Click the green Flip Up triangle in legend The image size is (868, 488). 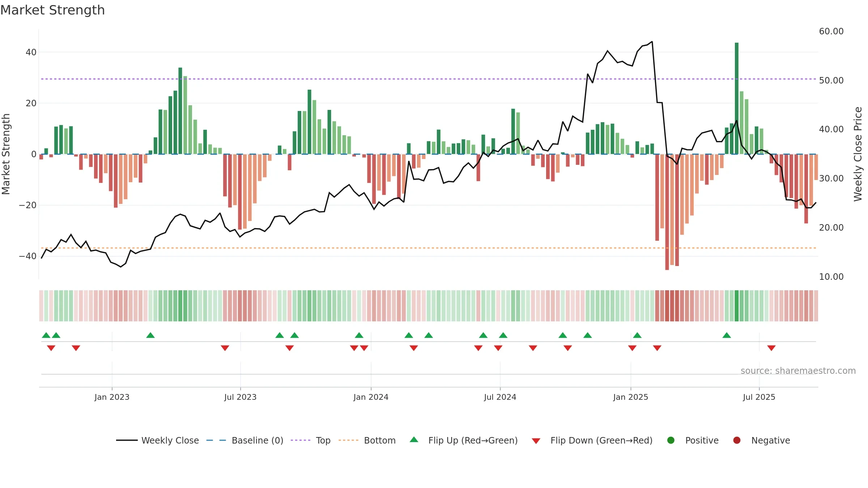[x=414, y=440]
